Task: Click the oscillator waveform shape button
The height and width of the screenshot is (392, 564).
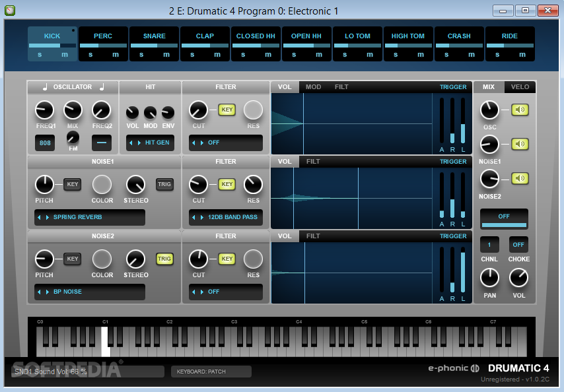Action: click(x=102, y=143)
